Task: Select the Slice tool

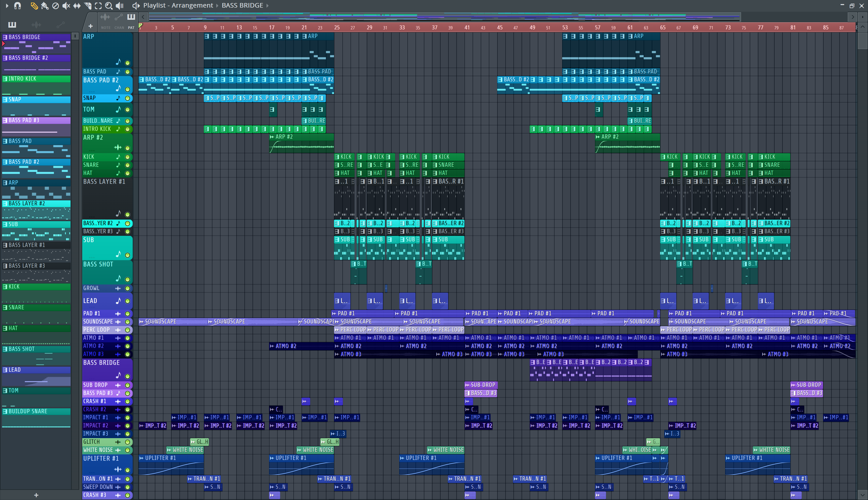Action: 88,6
